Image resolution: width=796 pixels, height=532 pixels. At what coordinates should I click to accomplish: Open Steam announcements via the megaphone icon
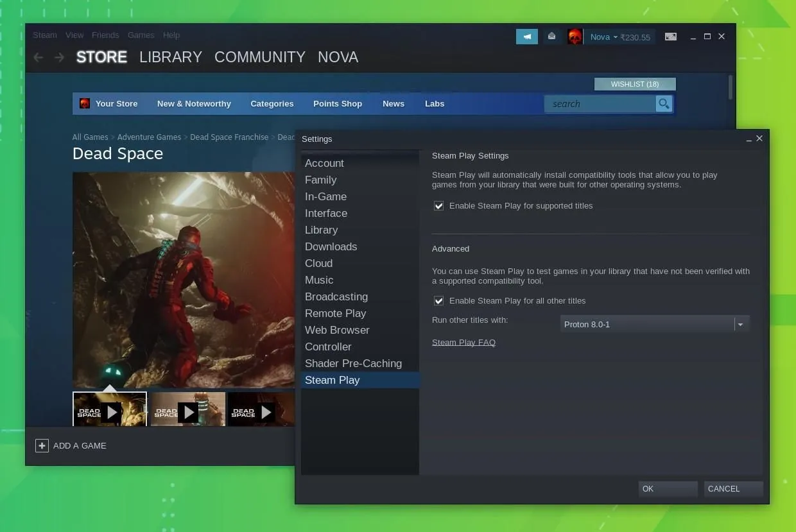coord(526,37)
